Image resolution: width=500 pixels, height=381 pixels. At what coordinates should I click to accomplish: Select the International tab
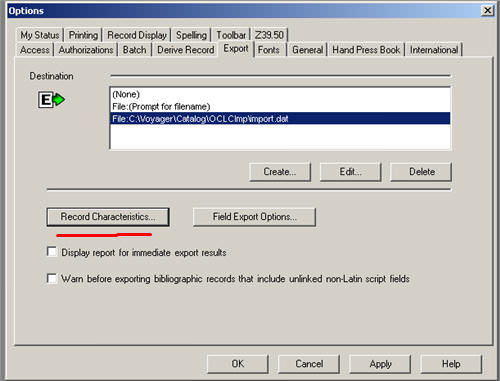click(x=434, y=50)
